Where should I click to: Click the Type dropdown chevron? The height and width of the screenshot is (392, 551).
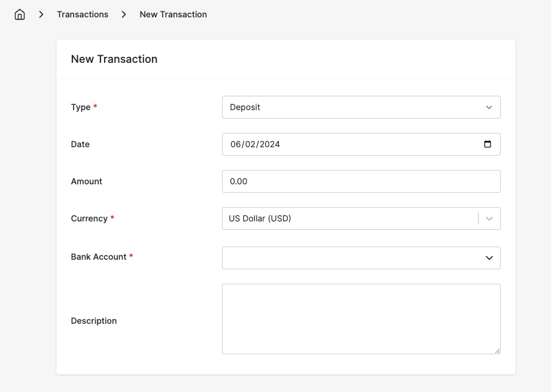click(489, 107)
